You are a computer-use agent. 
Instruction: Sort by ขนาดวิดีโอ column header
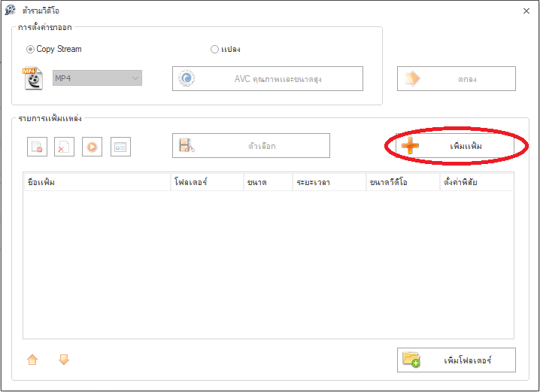[403, 182]
